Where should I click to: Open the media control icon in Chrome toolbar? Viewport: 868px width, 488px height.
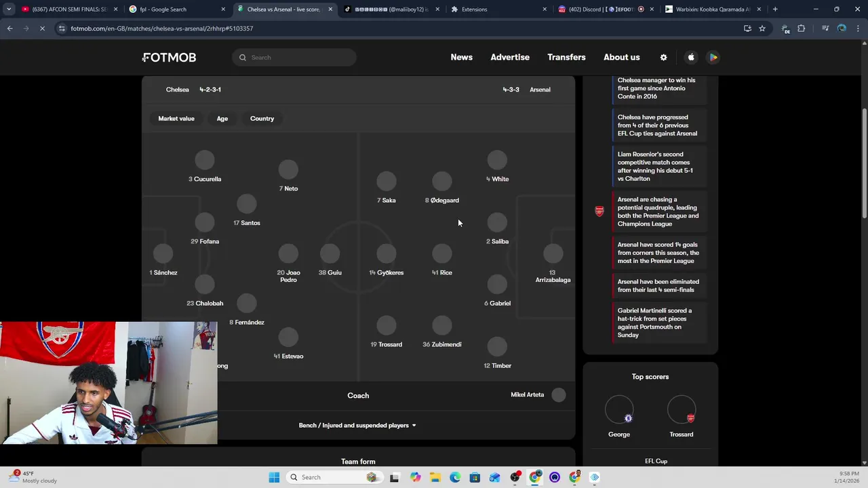click(x=825, y=28)
